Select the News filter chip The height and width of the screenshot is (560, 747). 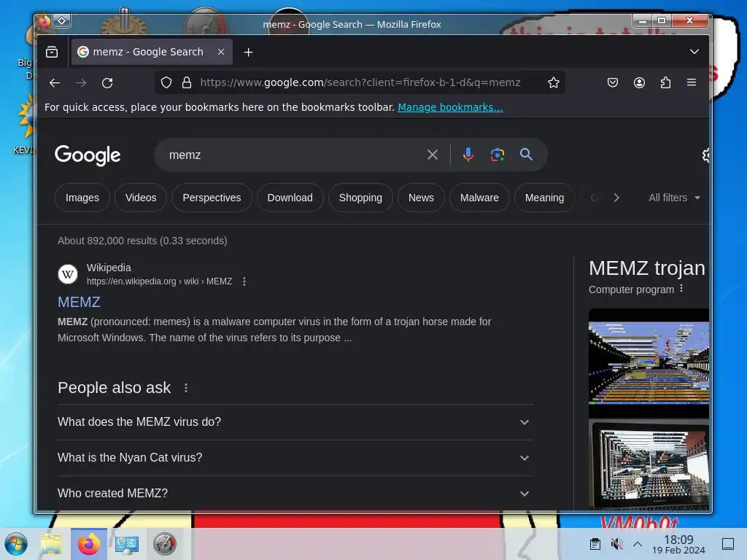[x=421, y=198]
